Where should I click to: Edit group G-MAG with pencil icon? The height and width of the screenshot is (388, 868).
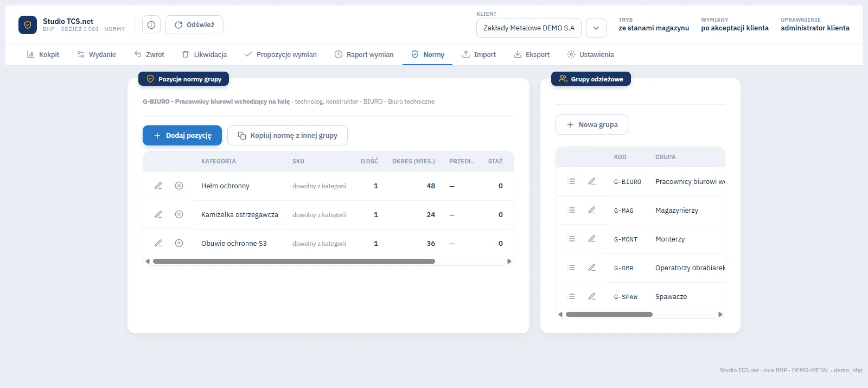(592, 210)
